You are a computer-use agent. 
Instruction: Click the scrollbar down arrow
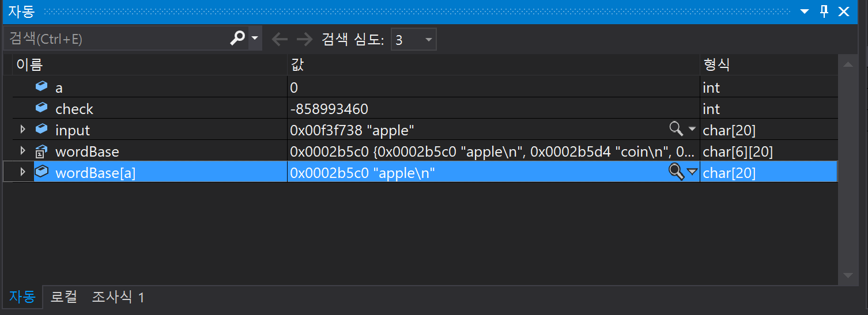tap(847, 275)
